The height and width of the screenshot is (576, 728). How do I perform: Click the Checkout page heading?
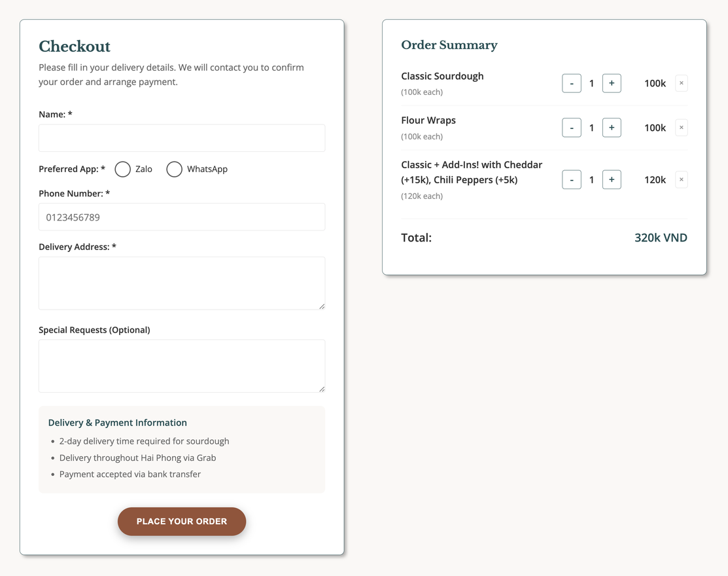tap(74, 46)
